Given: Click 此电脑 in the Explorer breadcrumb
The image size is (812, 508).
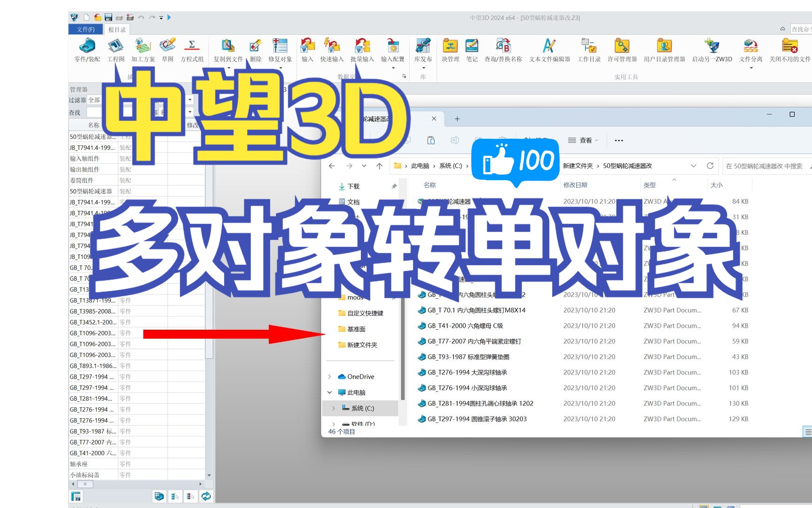Looking at the screenshot, I should [420, 166].
